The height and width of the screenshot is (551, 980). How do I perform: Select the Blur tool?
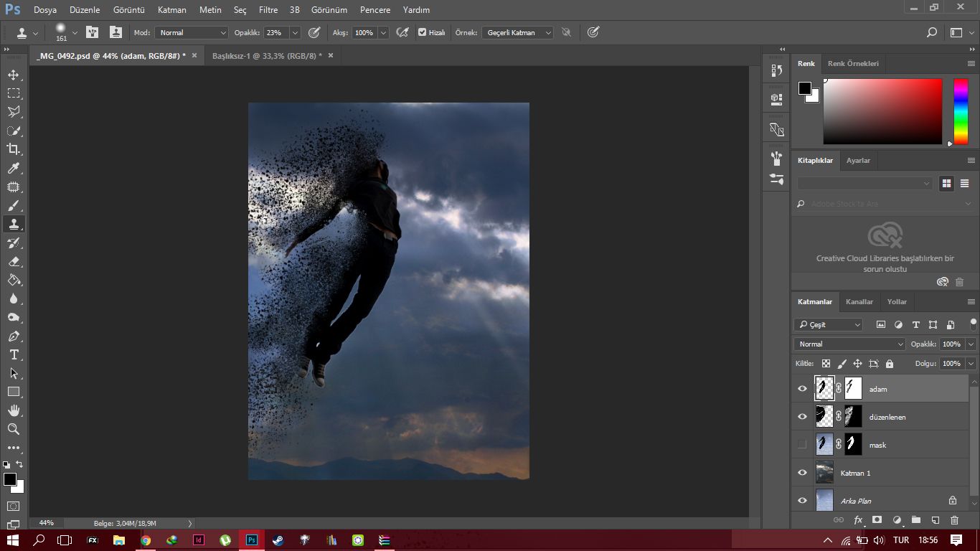tap(14, 298)
